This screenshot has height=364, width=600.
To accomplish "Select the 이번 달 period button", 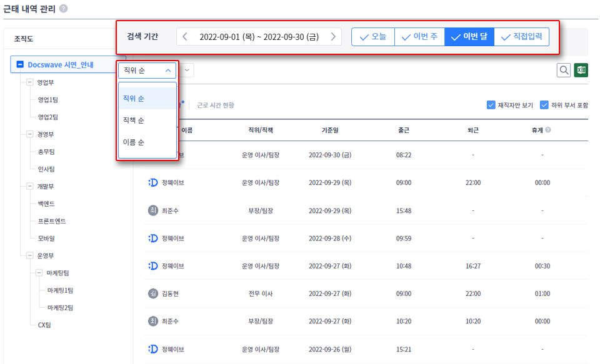I will click(x=469, y=37).
